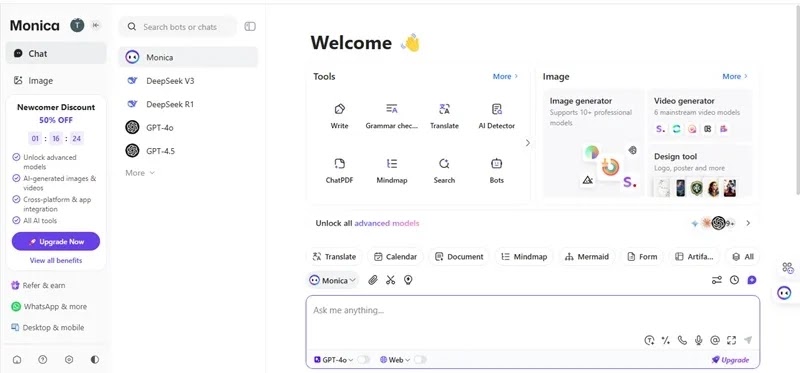Open Desktop & mobile
The image size is (800, 373).
click(47, 328)
